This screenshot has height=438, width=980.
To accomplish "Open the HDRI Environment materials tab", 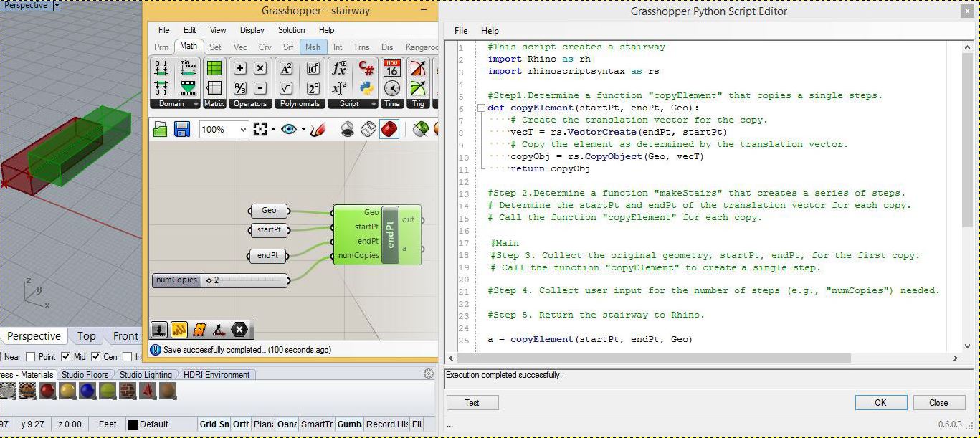I will (x=217, y=375).
